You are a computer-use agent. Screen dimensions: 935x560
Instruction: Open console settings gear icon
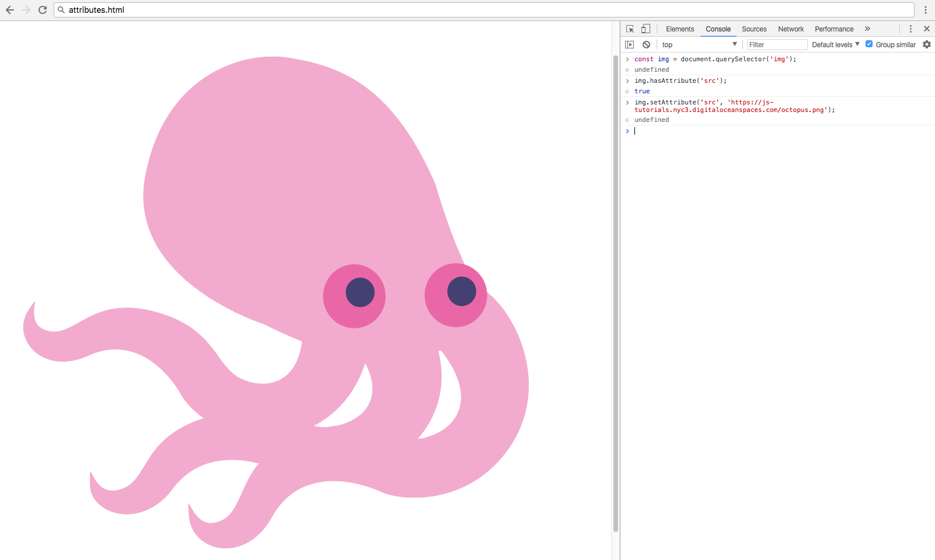click(x=927, y=44)
